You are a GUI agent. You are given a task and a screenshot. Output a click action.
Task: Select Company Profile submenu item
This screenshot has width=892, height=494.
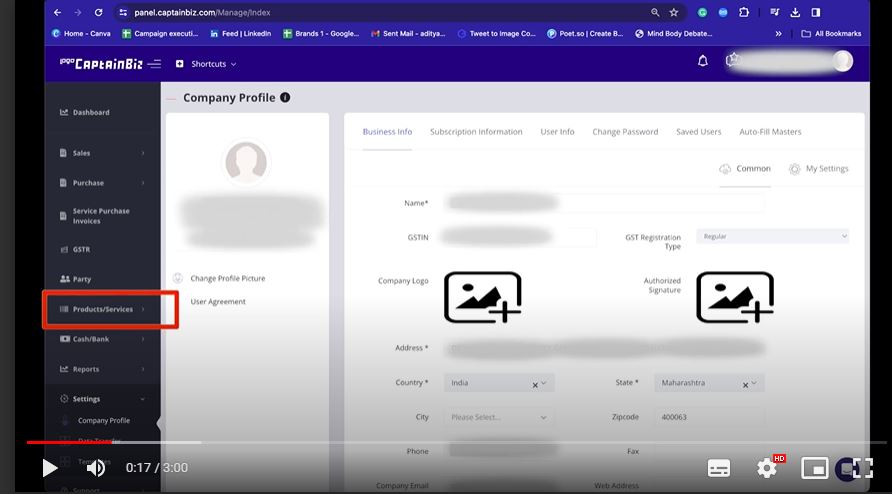pyautogui.click(x=104, y=421)
